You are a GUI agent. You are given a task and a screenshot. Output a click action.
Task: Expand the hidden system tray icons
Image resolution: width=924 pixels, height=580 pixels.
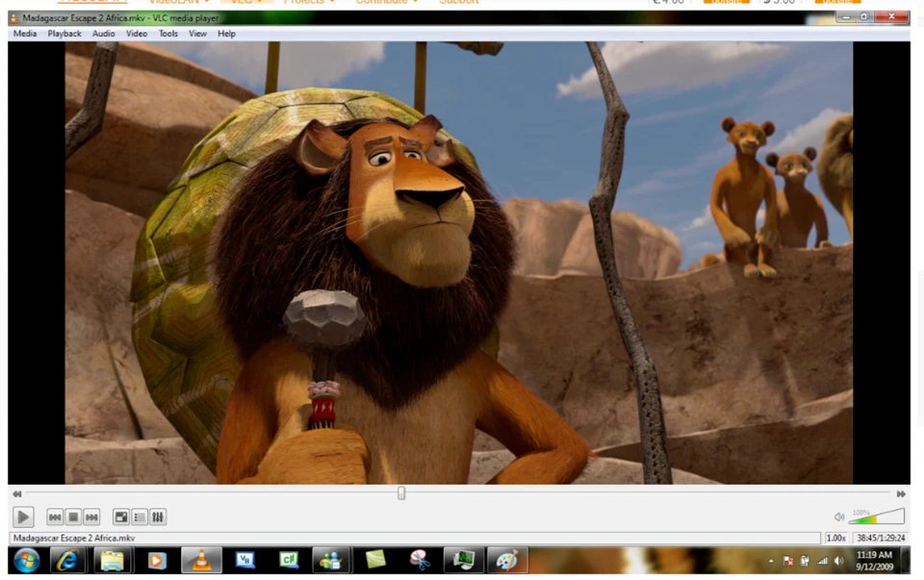click(770, 560)
